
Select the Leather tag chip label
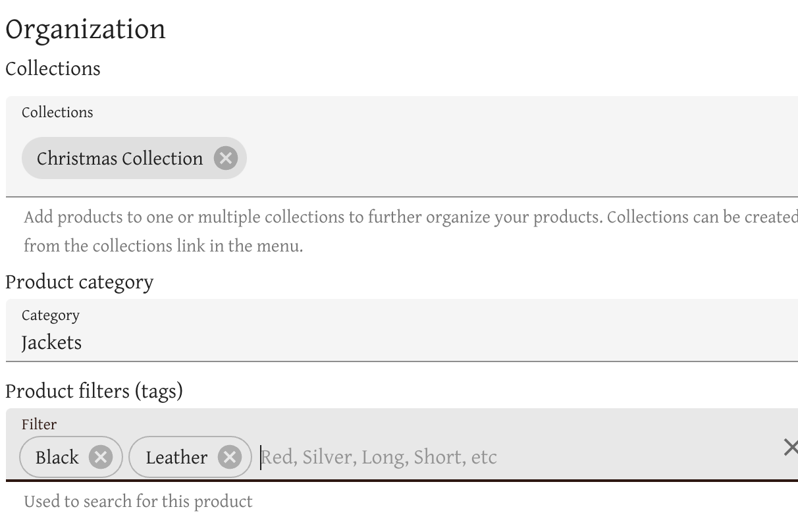pos(176,458)
